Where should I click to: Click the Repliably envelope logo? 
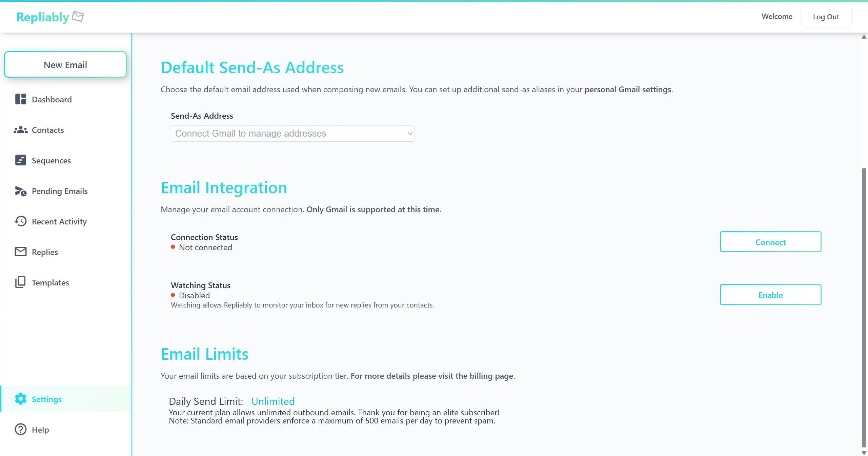tap(78, 17)
